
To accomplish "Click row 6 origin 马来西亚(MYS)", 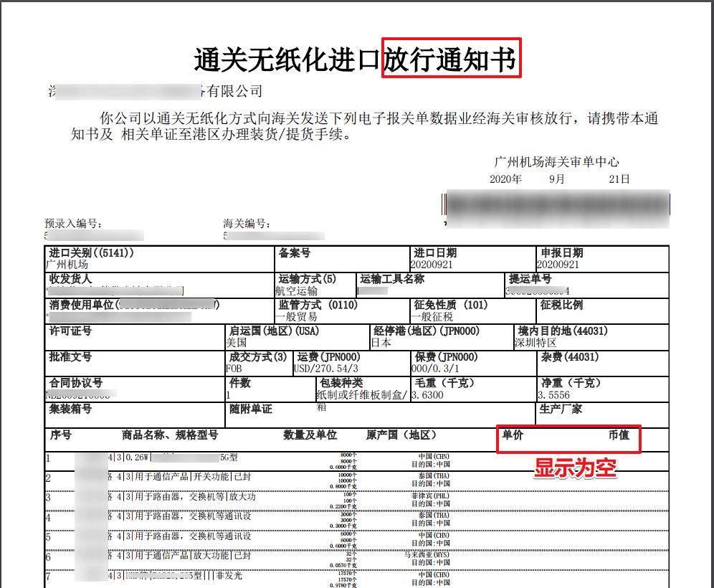I will pyautogui.click(x=427, y=554).
